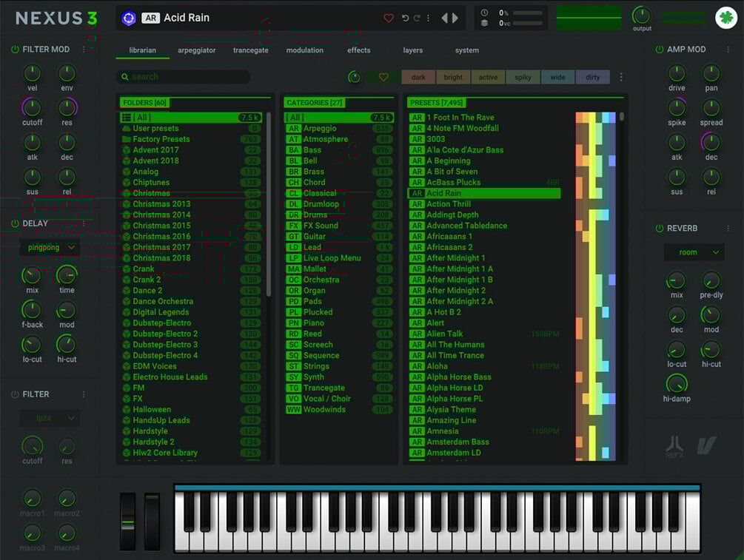Go to next preset with right arrow
744x560 pixels.
coord(455,18)
